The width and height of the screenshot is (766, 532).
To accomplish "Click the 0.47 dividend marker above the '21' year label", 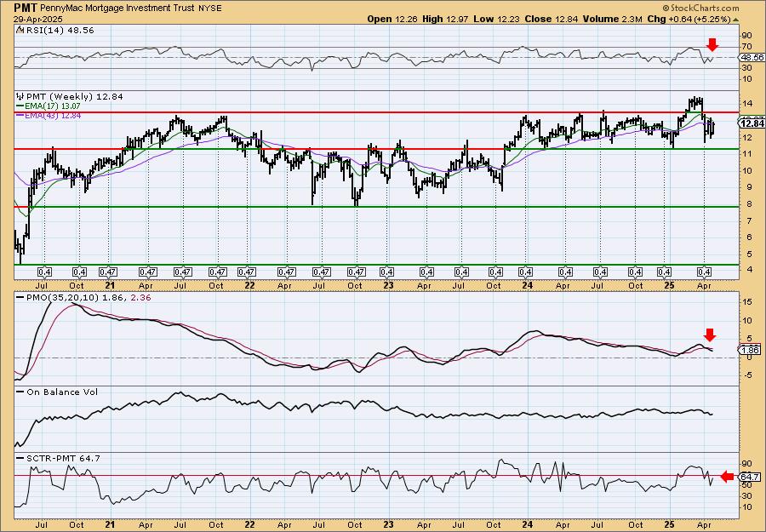I will (107, 272).
